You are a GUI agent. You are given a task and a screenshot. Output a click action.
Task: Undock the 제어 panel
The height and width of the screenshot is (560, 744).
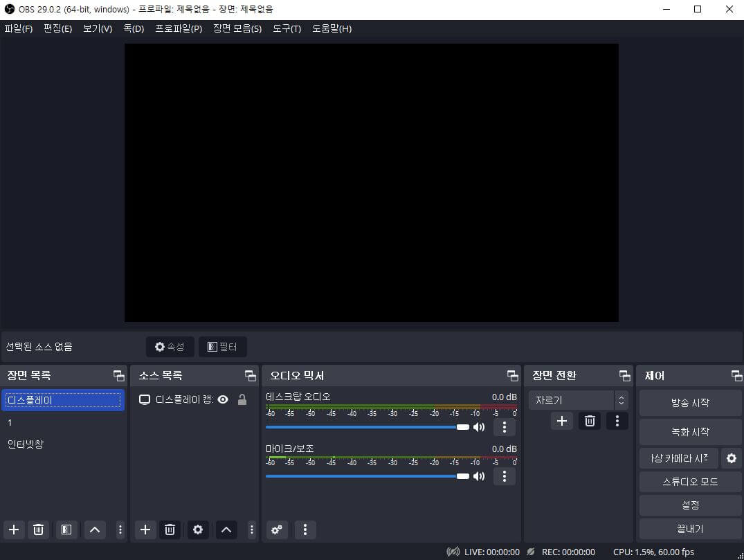pyautogui.click(x=737, y=376)
